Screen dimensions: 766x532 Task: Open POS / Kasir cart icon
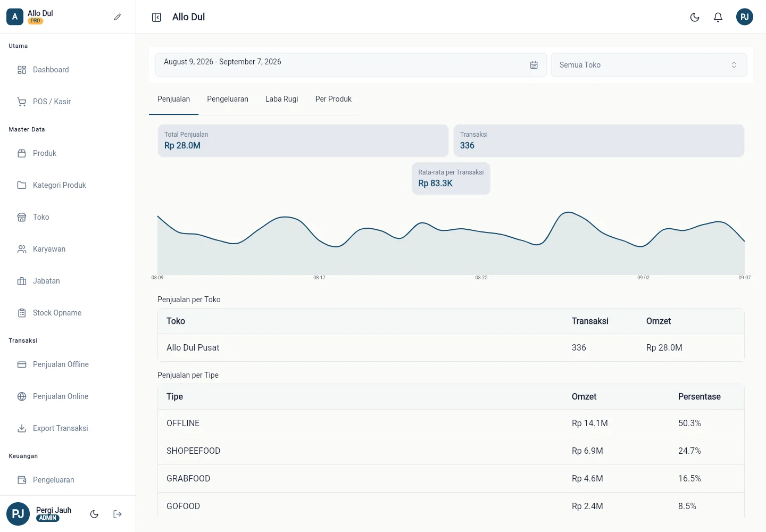coord(22,102)
